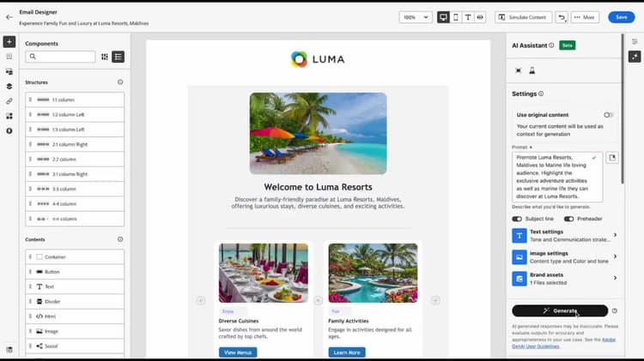Screen dimensions: 644x361
Task: Click the components search field
Action: (60, 57)
